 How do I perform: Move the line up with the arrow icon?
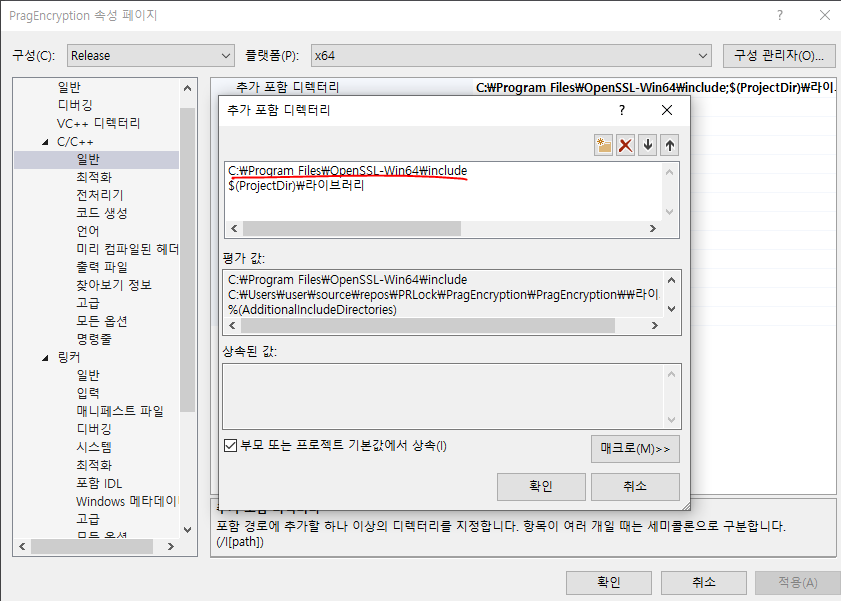tap(670, 145)
